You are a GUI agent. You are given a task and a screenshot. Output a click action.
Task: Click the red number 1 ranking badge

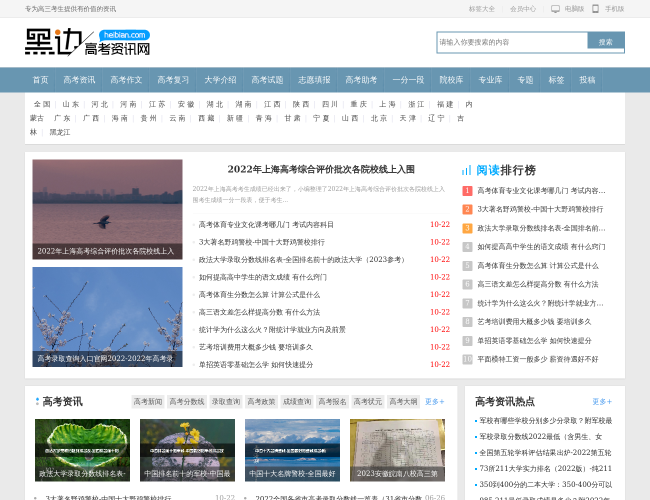pyautogui.click(x=467, y=190)
